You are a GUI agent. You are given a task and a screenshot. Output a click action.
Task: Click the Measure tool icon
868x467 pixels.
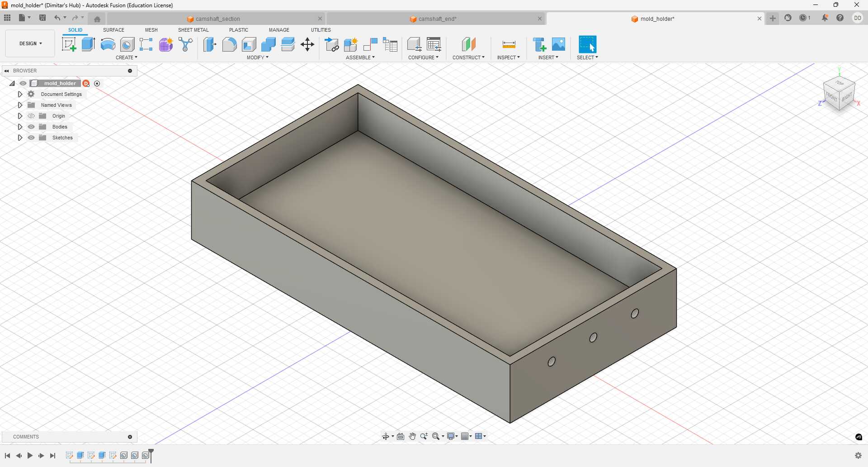click(509, 44)
